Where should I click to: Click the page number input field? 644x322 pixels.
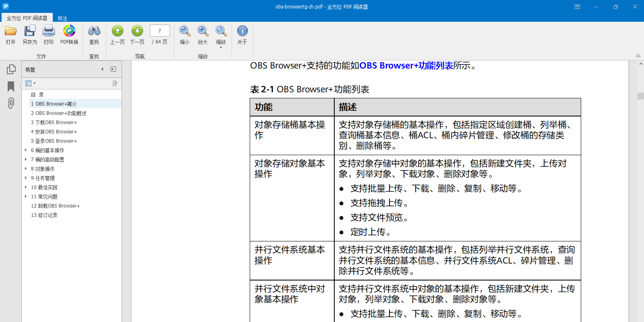[159, 31]
